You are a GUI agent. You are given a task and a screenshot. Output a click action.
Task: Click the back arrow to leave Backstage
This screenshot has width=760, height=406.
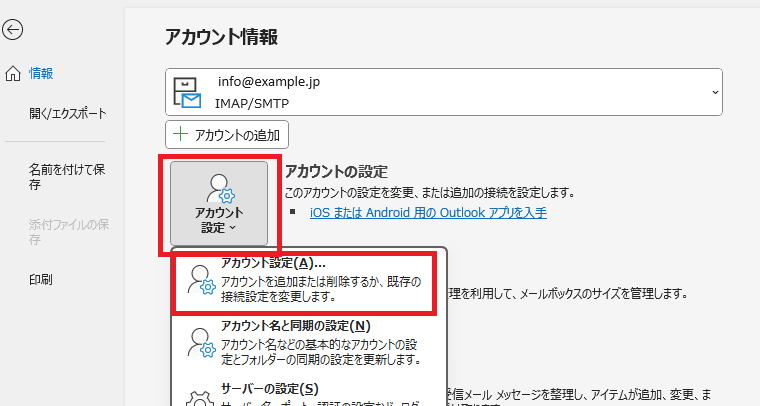click(12, 30)
